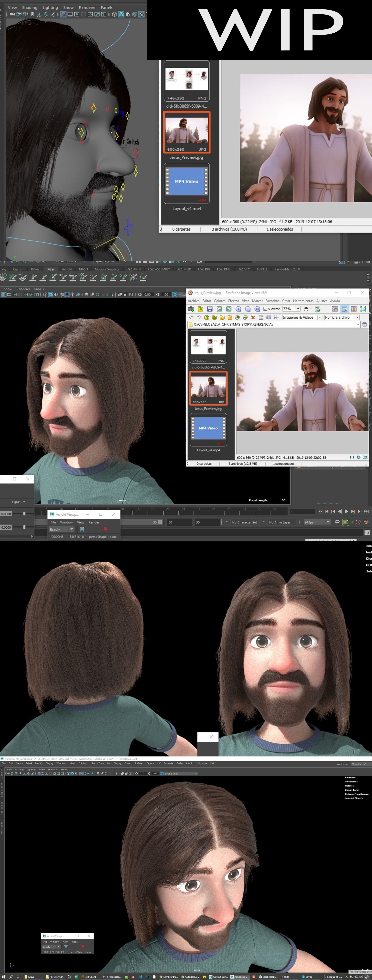Switch to the Arnold shelf tab
Screen dimensions: 372x980
click(x=67, y=269)
